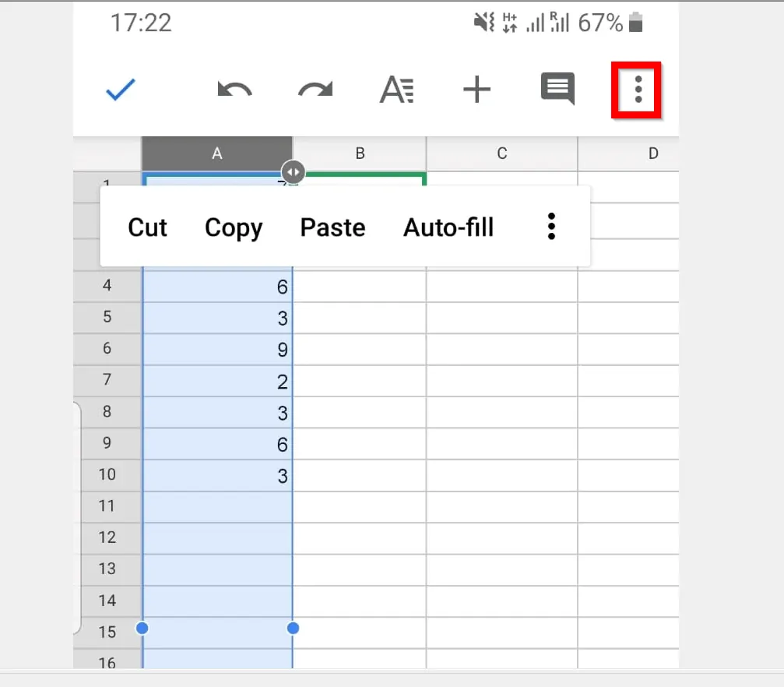Select column header B

click(359, 153)
